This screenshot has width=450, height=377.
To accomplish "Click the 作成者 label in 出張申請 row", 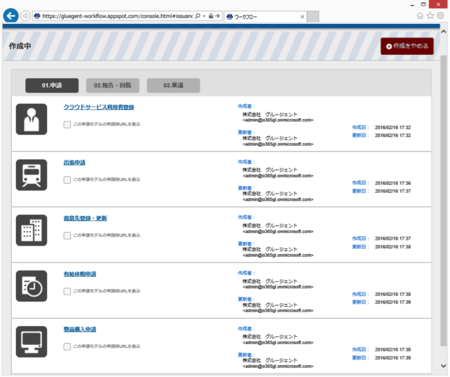I will [x=246, y=162].
